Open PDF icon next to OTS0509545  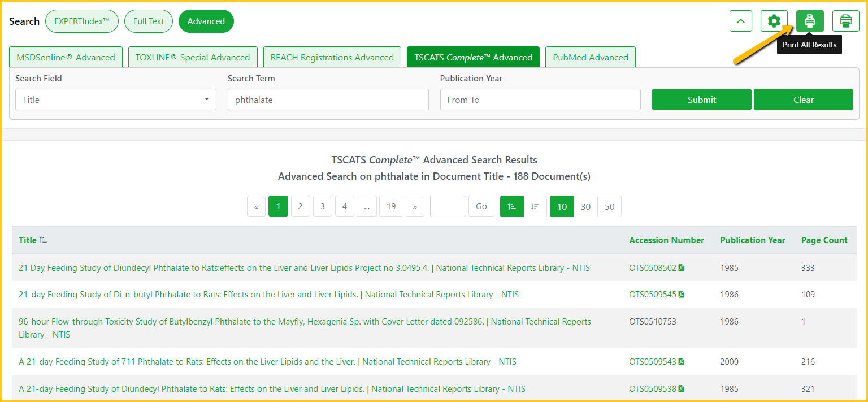click(682, 295)
